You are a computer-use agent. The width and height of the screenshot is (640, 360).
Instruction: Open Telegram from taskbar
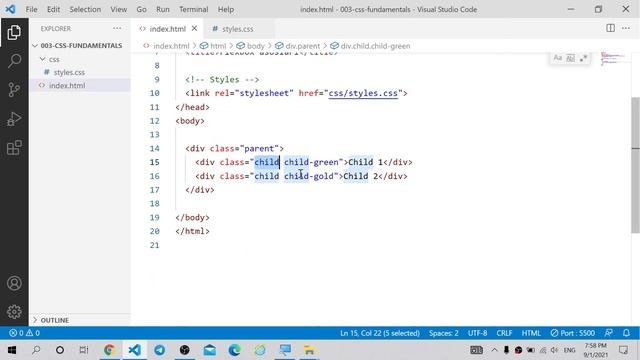pyautogui.click(x=160, y=350)
